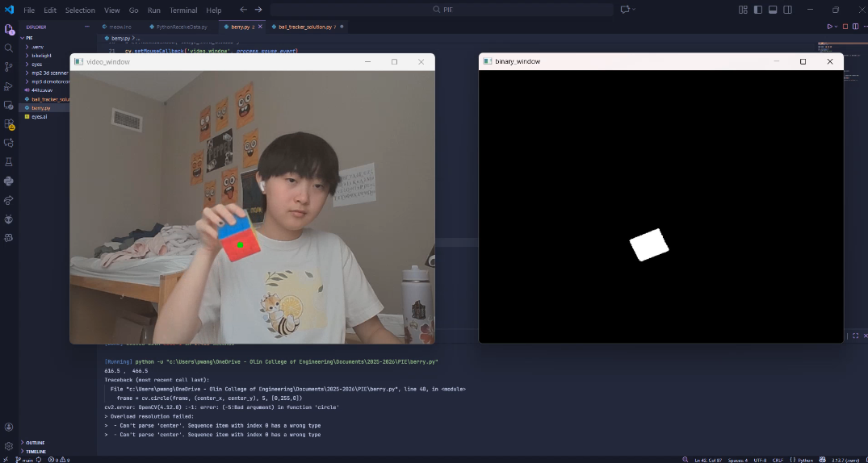Screen dimensions: 868x463
Task: Open the Copilot chat icon
Action: click(625, 10)
